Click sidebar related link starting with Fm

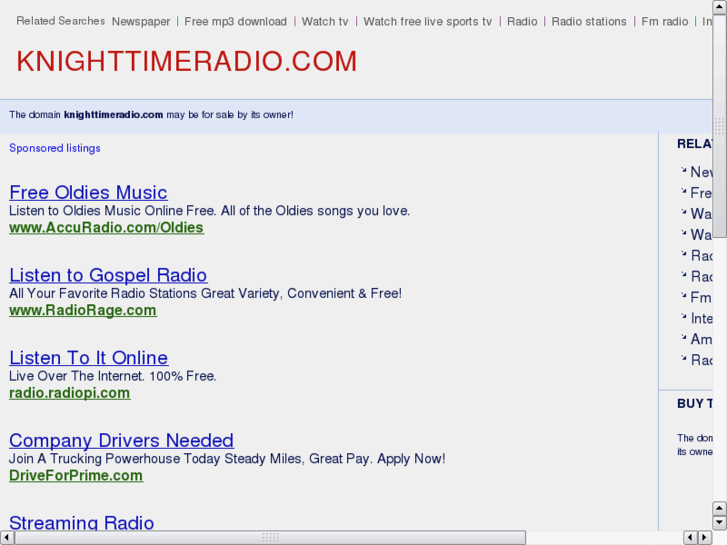point(701,297)
